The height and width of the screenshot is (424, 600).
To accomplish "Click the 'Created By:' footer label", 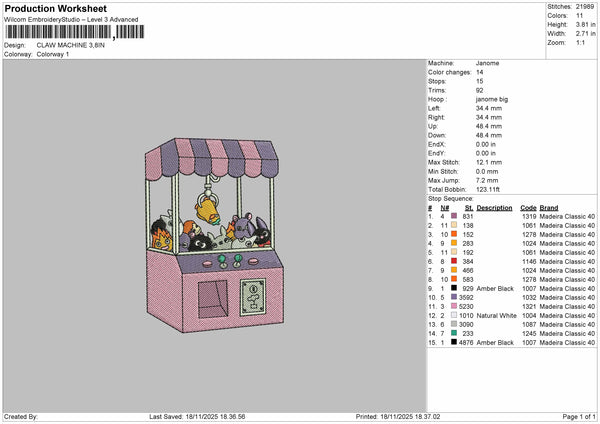I will coord(21,417).
